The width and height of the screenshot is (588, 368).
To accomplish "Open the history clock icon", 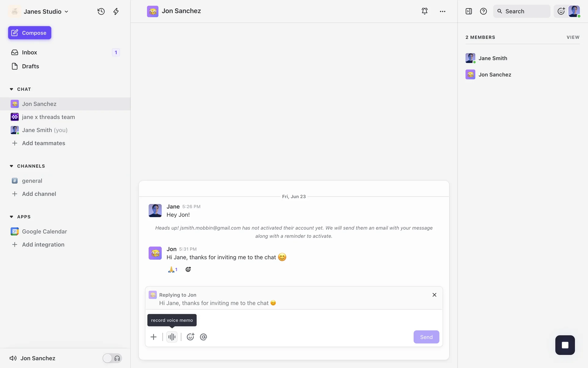I will (x=101, y=11).
